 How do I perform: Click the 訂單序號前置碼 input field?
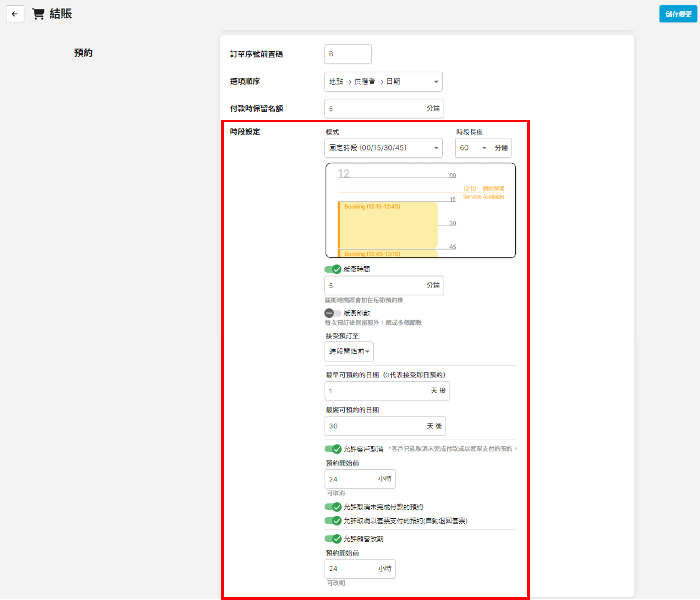(x=348, y=54)
